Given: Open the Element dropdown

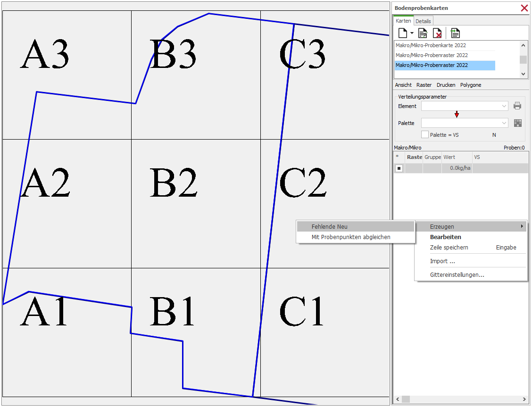Looking at the screenshot, I should point(504,106).
